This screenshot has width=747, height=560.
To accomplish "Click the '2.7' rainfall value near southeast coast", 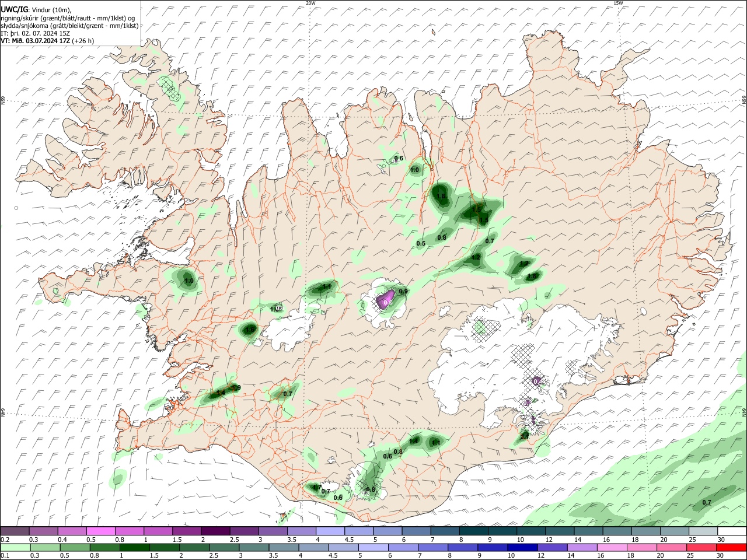I will pos(524,435).
